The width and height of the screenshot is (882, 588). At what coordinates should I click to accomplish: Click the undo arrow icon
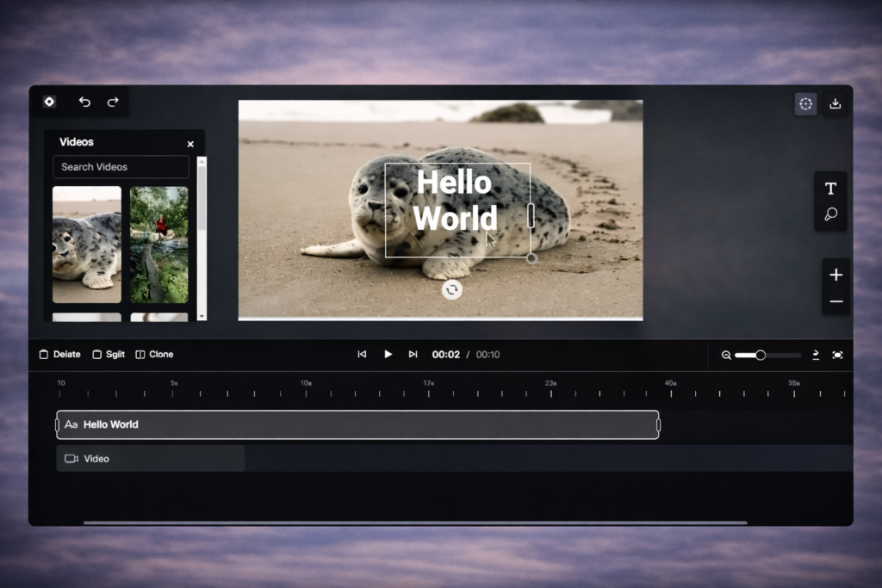[84, 102]
